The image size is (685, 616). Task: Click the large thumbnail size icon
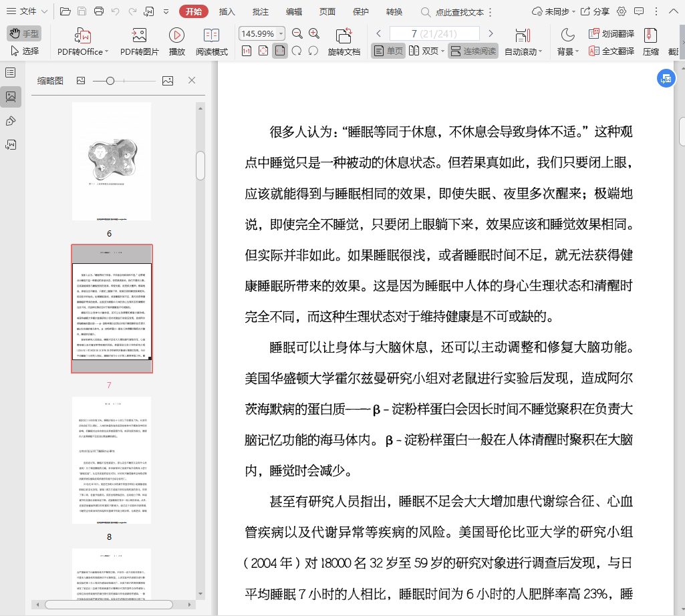point(168,80)
